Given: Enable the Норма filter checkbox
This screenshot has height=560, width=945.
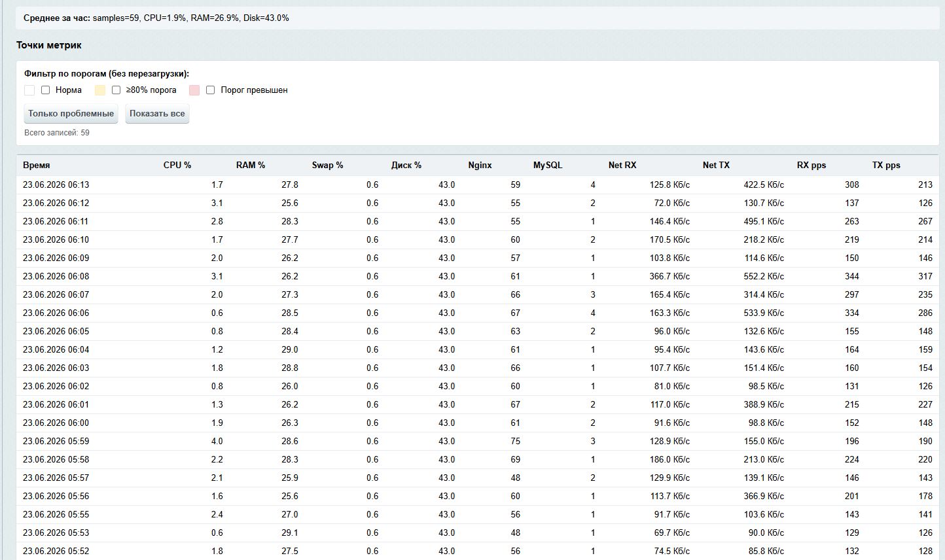Looking at the screenshot, I should [x=45, y=90].
